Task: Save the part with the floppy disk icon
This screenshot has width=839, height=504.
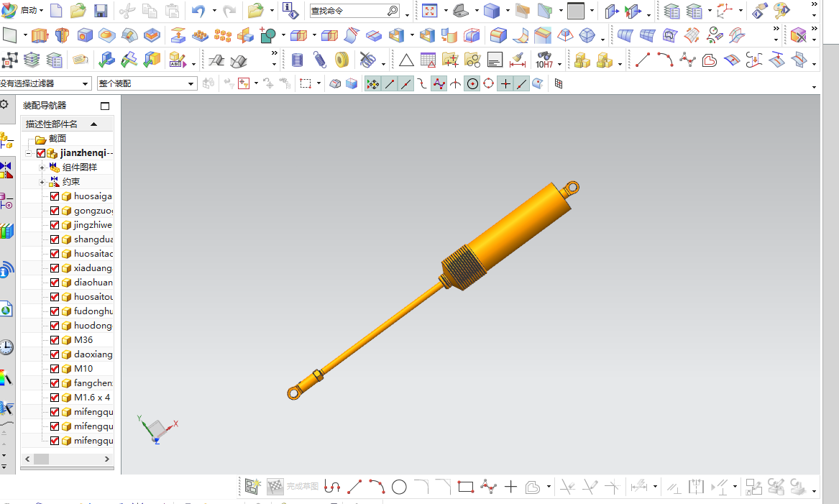Action: point(101,10)
